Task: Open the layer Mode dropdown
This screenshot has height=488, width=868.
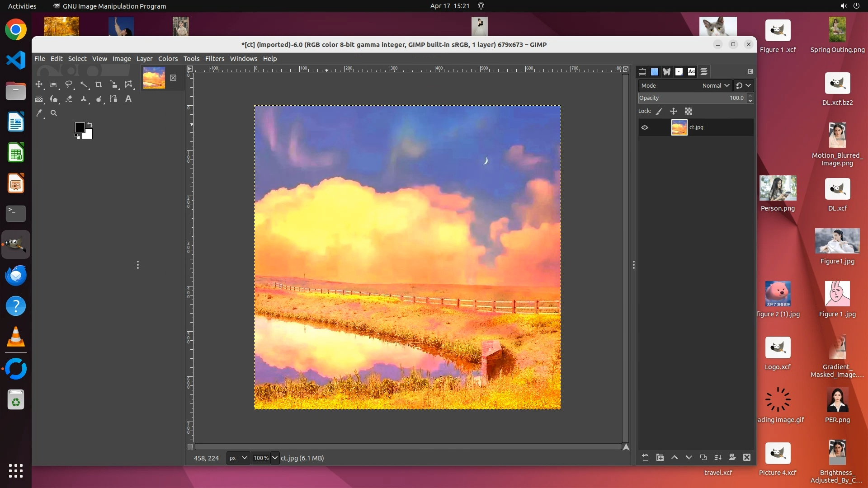Action: [x=716, y=85]
